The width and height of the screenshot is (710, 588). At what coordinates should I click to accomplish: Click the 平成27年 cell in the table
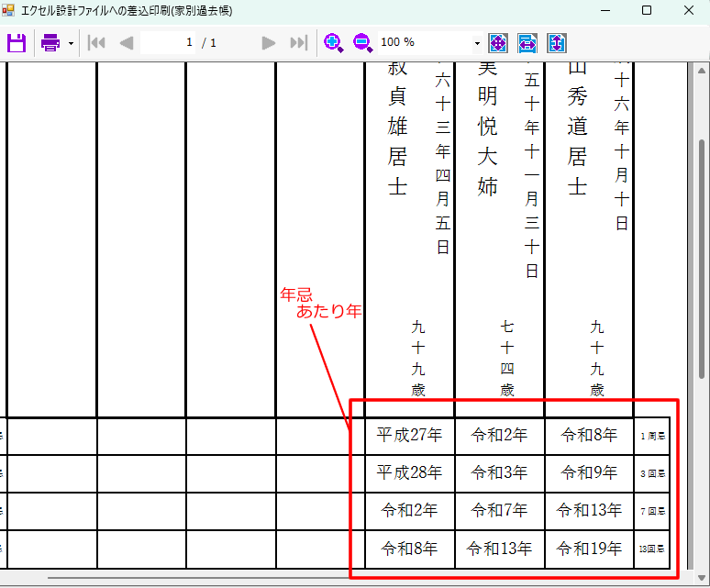coord(409,436)
